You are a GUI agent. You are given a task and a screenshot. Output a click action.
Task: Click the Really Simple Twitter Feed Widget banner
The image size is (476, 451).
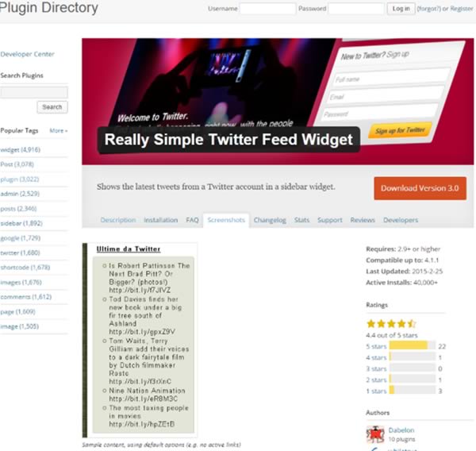278,102
